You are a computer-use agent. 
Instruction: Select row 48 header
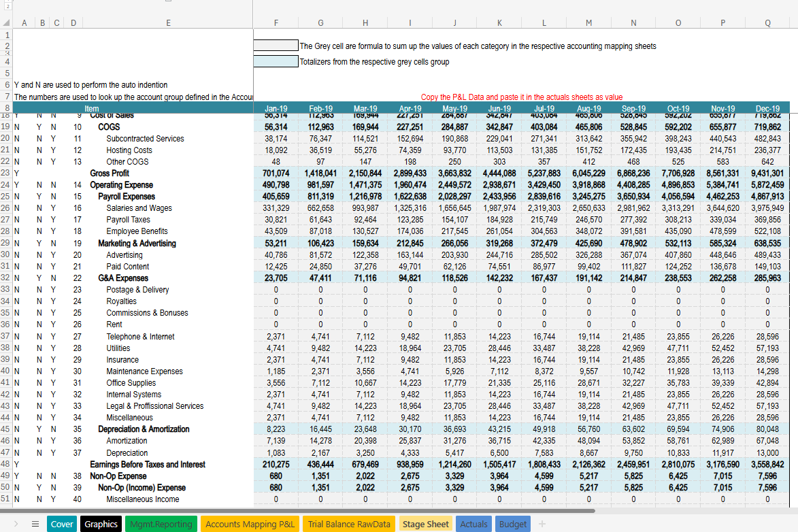tap(5, 464)
